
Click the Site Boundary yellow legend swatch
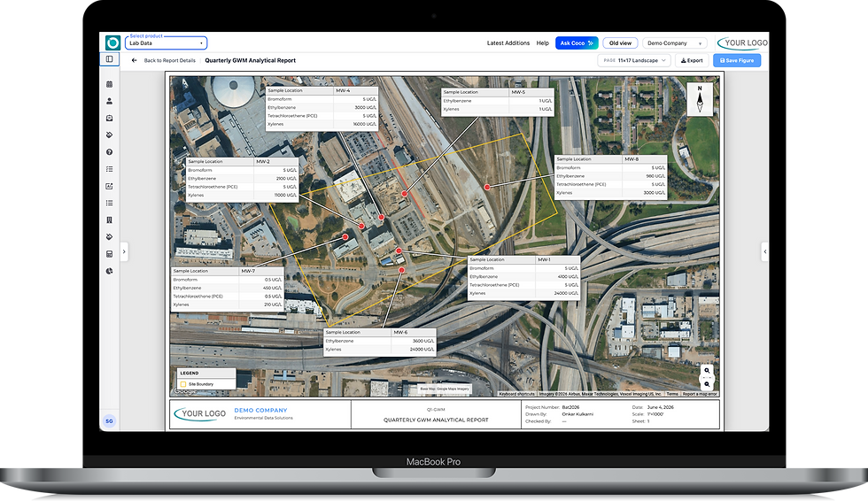tap(183, 384)
